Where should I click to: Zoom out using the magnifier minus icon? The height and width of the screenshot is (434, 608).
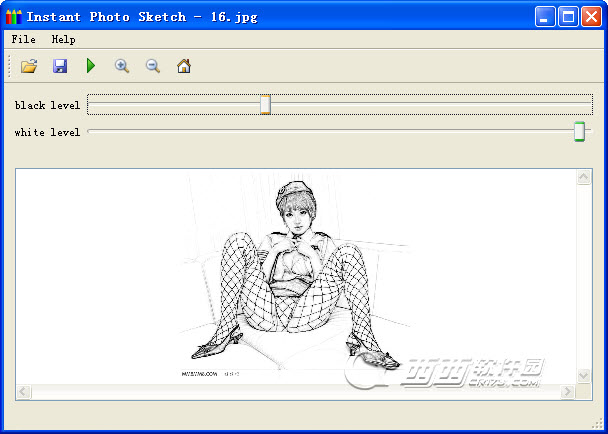pos(153,66)
